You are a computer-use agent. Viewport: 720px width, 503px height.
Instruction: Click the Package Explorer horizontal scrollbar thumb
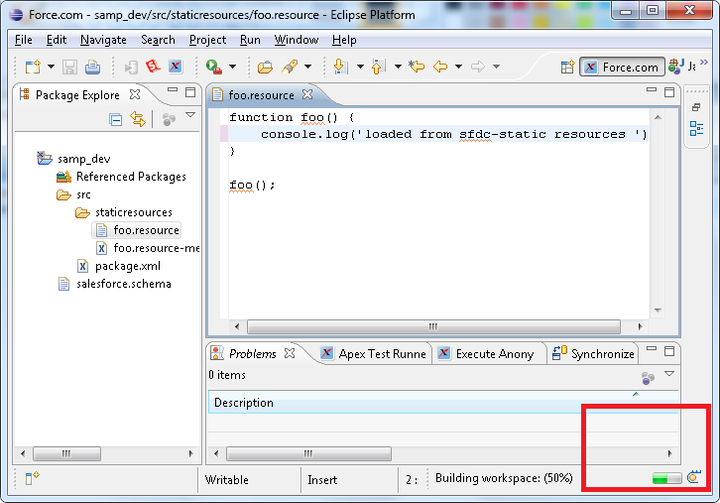click(x=67, y=454)
